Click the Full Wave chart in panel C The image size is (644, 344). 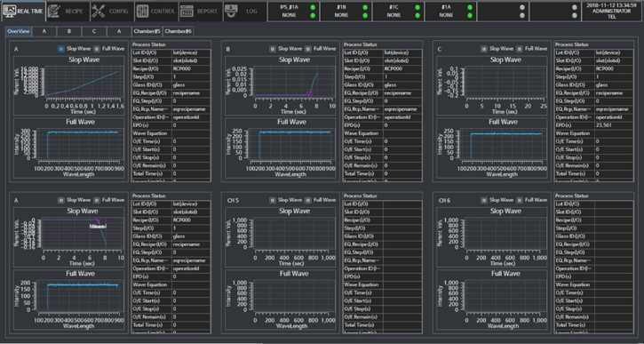coord(492,148)
